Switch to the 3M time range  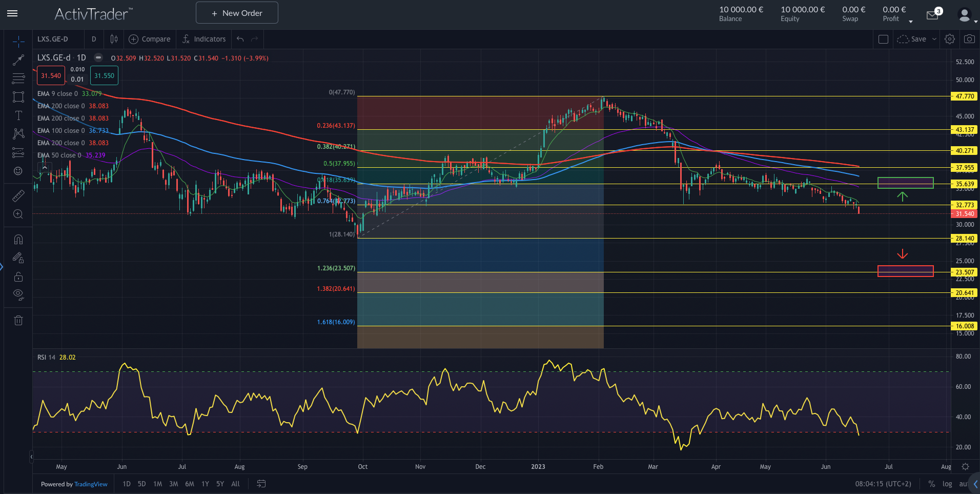coord(173,484)
